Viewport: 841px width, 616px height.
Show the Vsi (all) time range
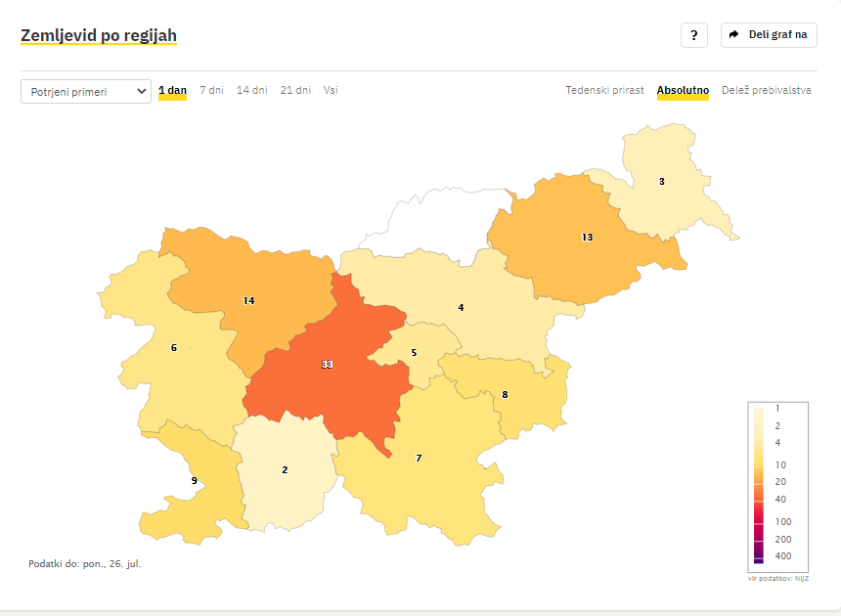pos(331,90)
